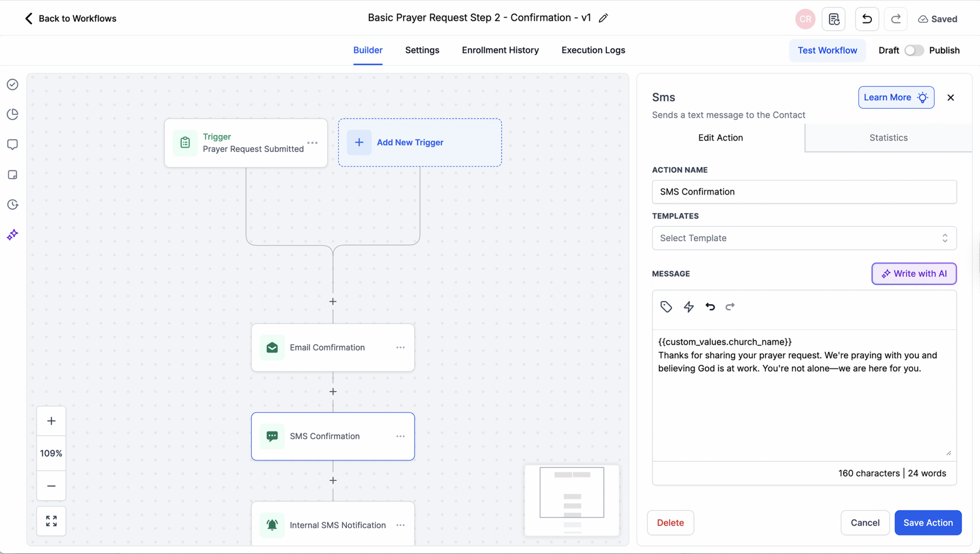Image resolution: width=980 pixels, height=554 pixels.
Task: Click the Save Action button
Action: click(928, 522)
